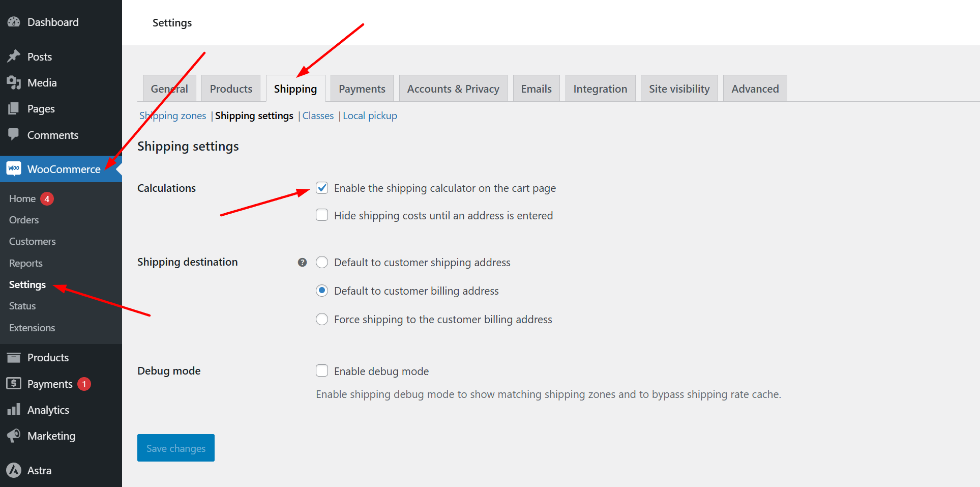Click the Products archive box icon

point(14,357)
